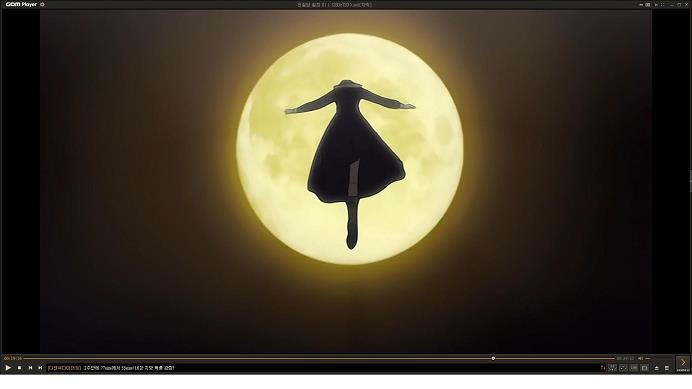
Task: Click the orange bracketed ad link
Action: coord(64,368)
